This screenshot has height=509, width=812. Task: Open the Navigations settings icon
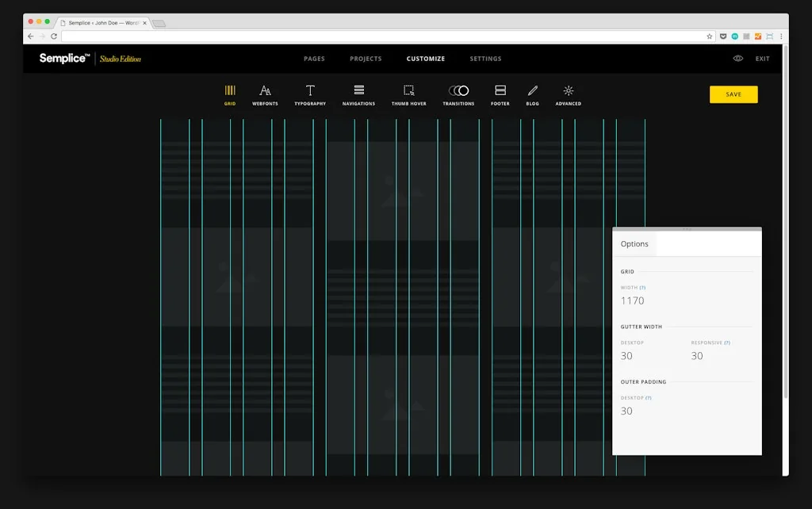(x=358, y=90)
